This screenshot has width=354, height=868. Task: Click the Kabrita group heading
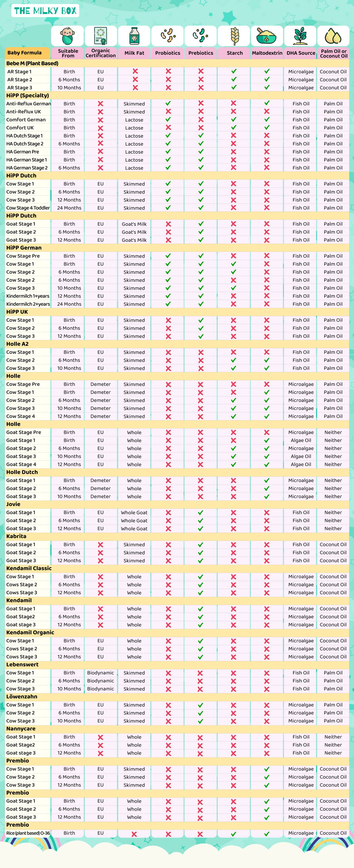tap(16, 536)
